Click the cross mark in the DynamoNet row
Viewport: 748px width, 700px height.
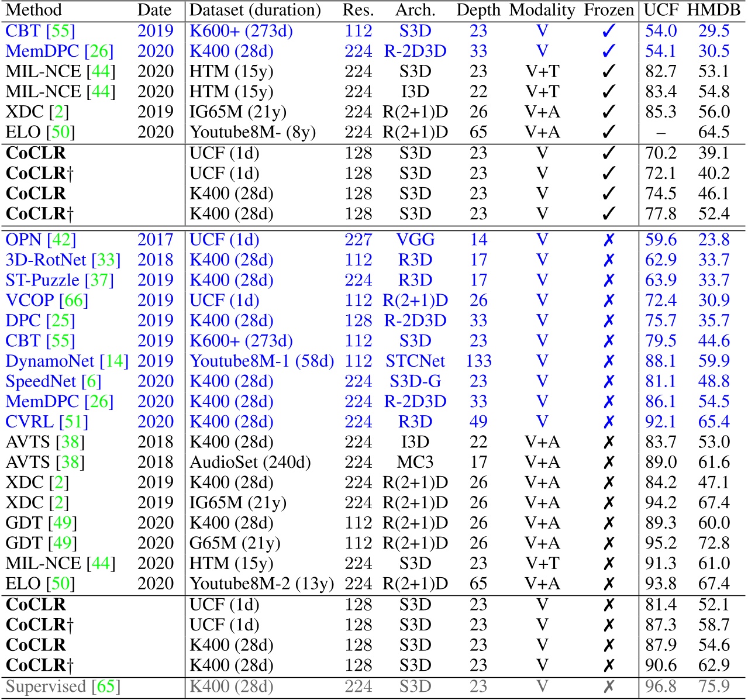click(609, 361)
